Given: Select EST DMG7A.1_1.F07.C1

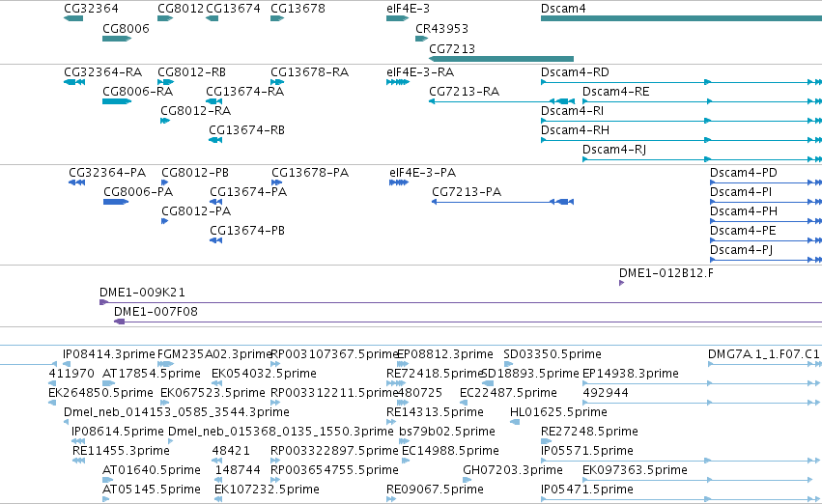Looking at the screenshot, I should [763, 354].
